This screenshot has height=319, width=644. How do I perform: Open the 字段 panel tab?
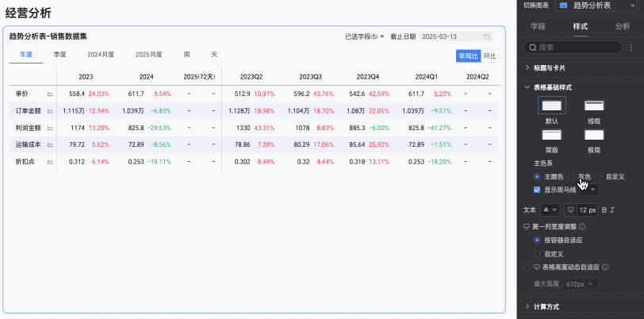[538, 26]
